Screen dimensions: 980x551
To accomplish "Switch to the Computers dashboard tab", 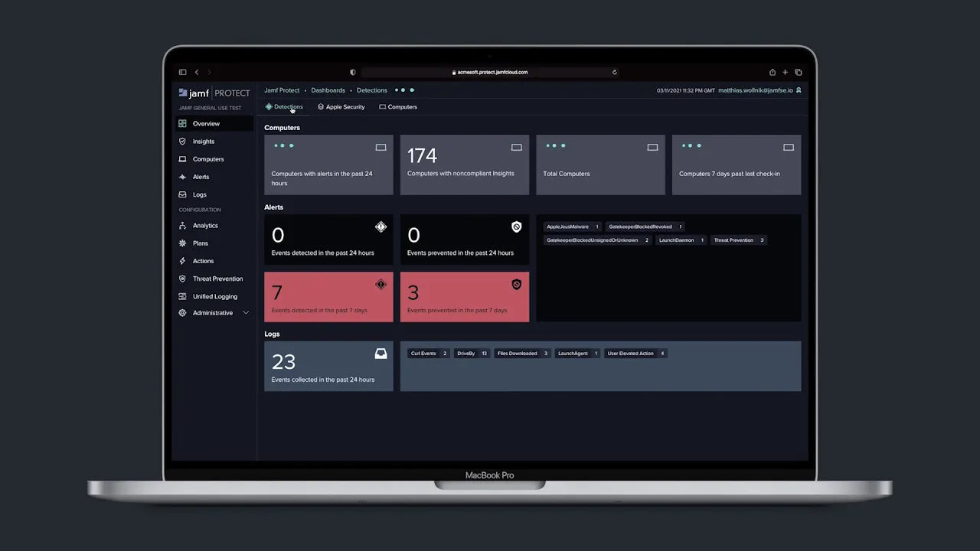I will click(x=398, y=107).
